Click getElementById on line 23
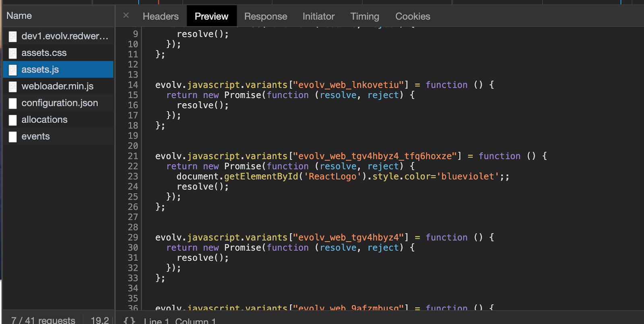 pyautogui.click(x=261, y=176)
